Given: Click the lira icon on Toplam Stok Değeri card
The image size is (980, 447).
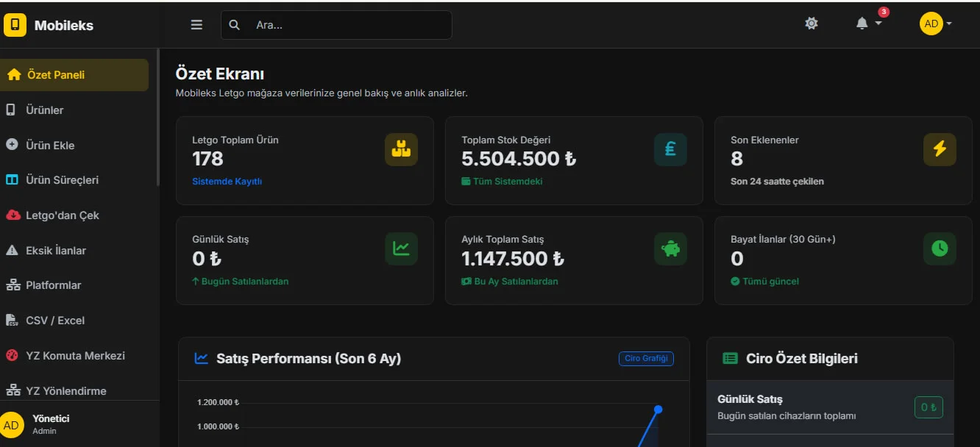Looking at the screenshot, I should pos(670,149).
